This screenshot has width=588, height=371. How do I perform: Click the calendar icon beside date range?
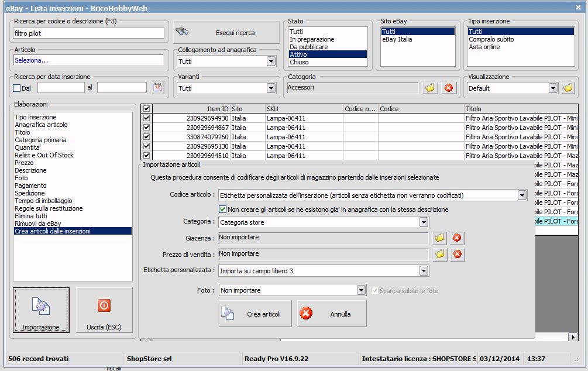(157, 88)
